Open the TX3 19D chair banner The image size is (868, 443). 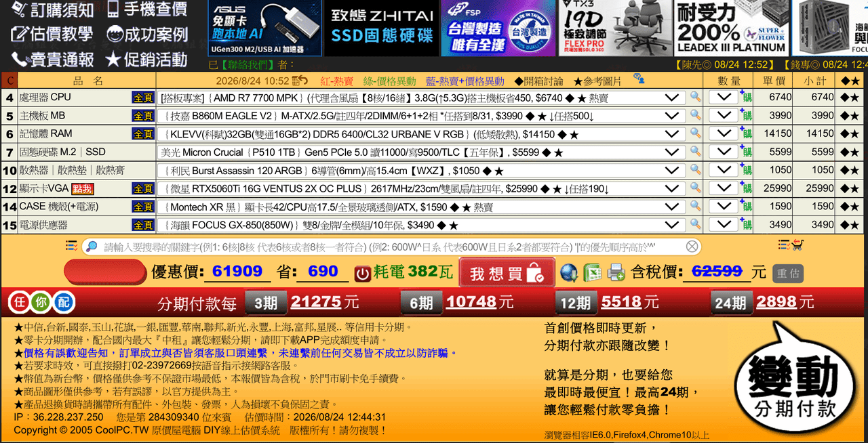(614, 28)
